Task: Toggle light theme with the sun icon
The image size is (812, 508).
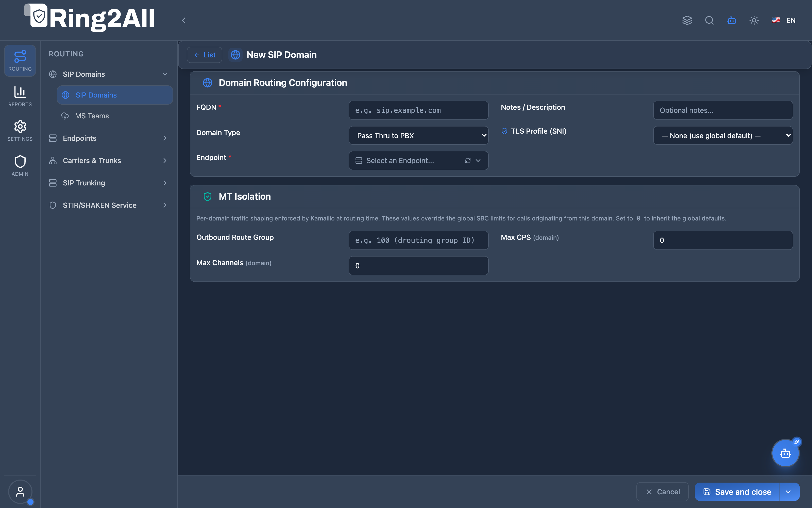Action: (x=754, y=21)
